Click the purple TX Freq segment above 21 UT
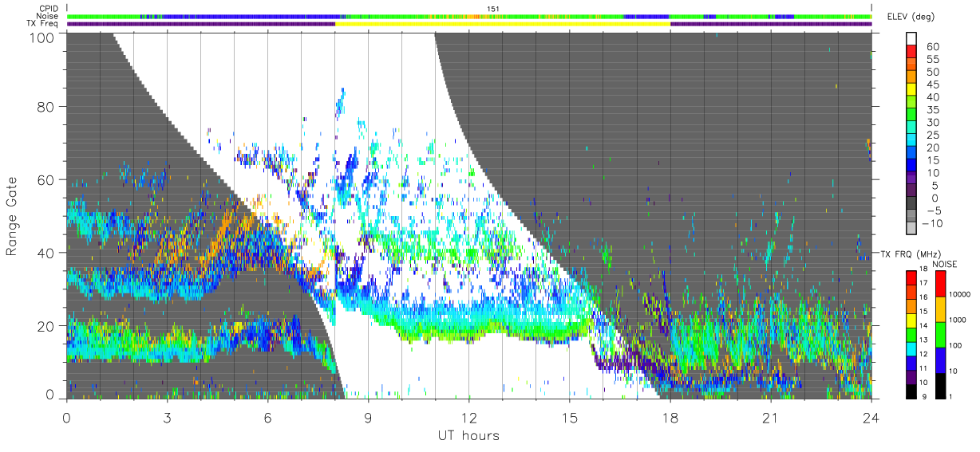 coord(771,24)
